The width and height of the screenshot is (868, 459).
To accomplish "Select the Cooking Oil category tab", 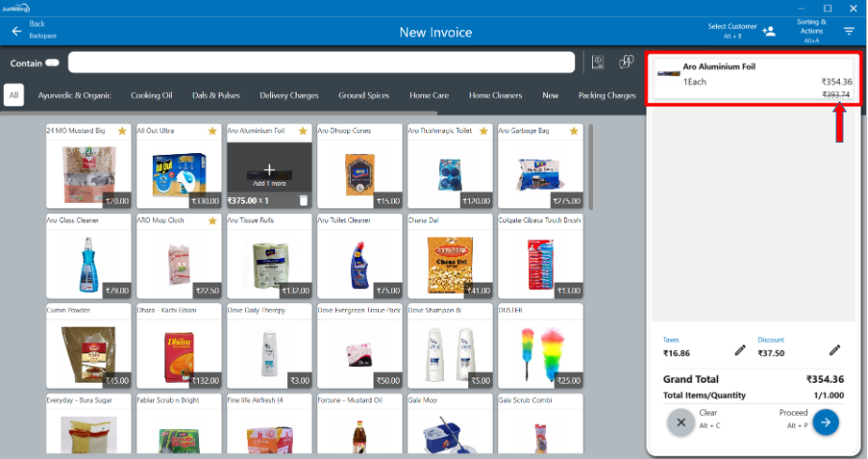I will [x=151, y=96].
